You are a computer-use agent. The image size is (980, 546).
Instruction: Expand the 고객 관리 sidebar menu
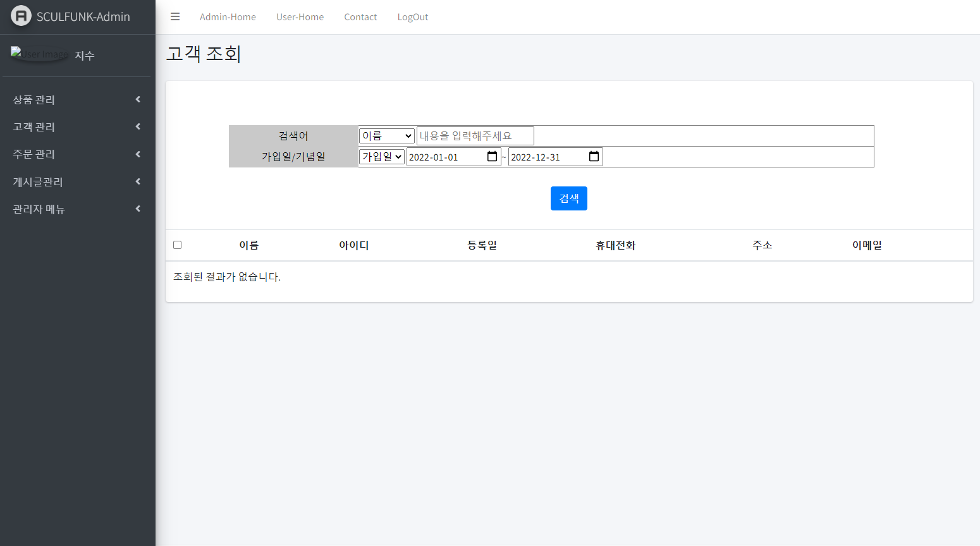point(77,127)
